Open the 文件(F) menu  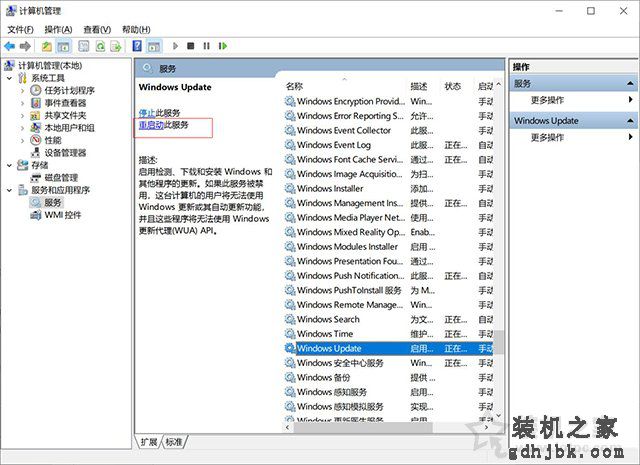click(20, 29)
